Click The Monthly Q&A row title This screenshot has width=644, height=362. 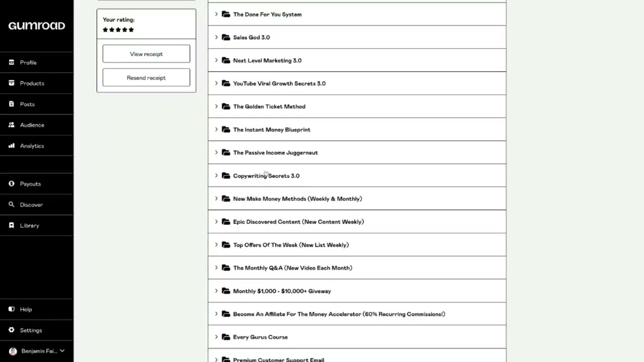click(292, 268)
